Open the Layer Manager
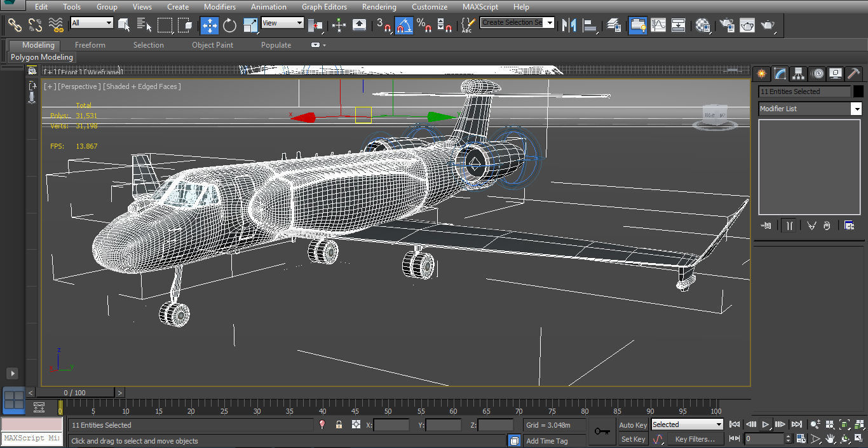The image size is (868, 448). (613, 25)
